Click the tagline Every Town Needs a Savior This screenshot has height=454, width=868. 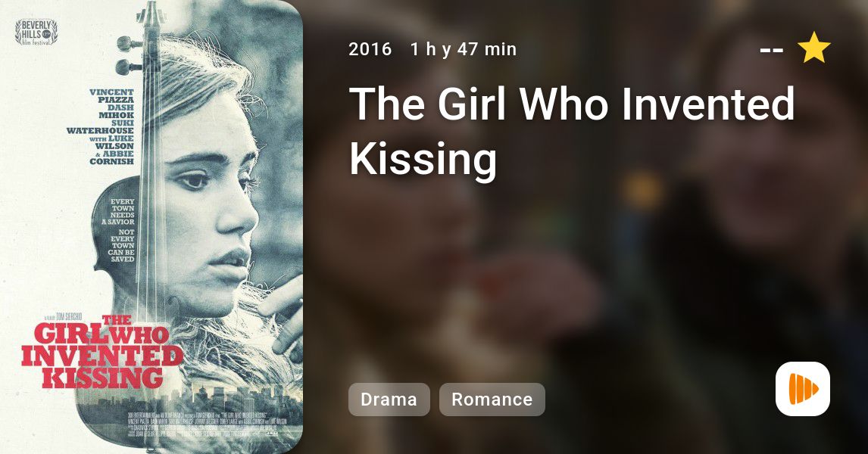point(118,212)
